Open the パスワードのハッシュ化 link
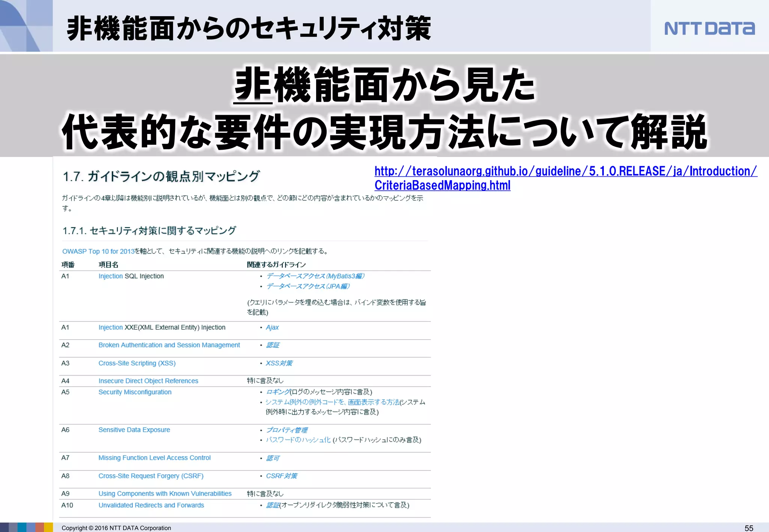Screen dimensions: 769x532 [298, 440]
